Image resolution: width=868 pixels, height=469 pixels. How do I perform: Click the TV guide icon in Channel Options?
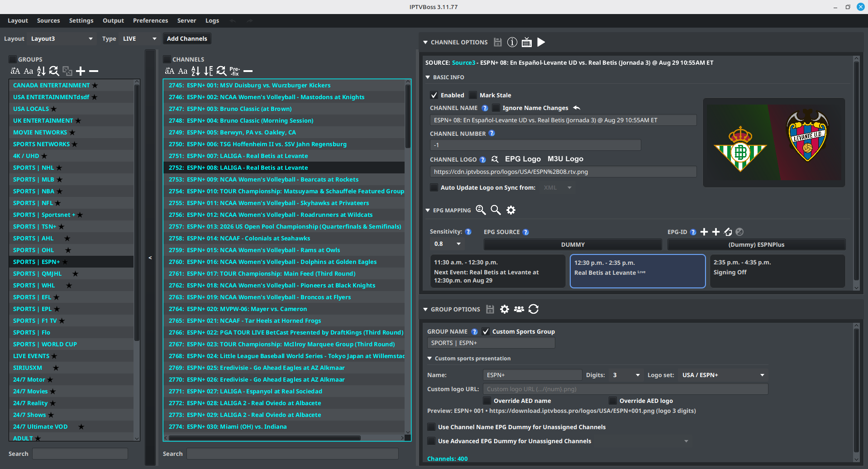click(527, 42)
